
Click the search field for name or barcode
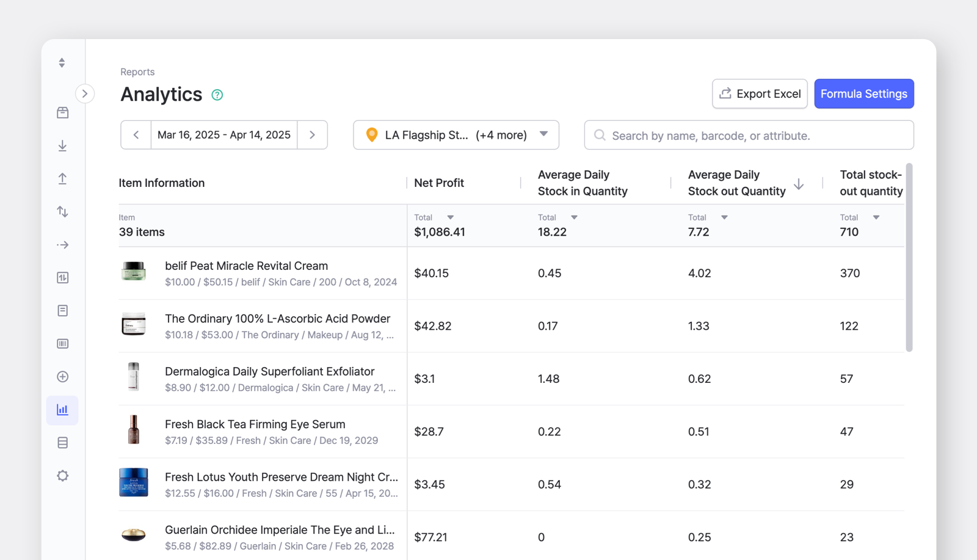749,135
